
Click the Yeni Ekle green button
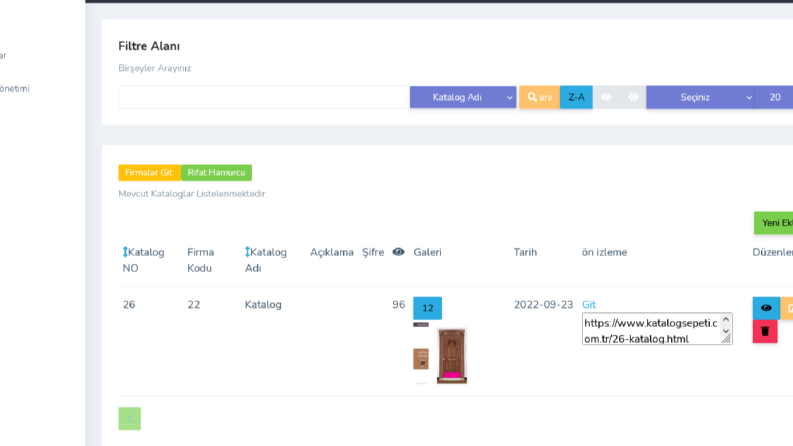tap(774, 223)
